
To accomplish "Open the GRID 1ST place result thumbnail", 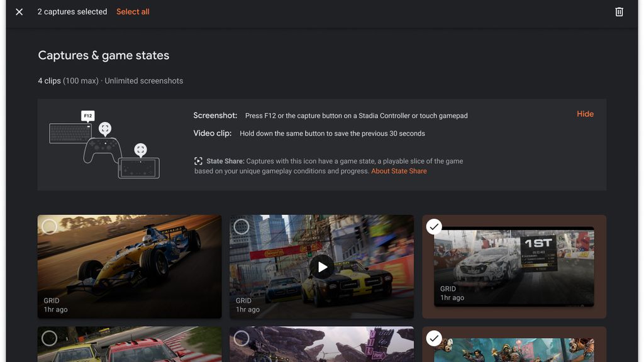I will [514, 266].
